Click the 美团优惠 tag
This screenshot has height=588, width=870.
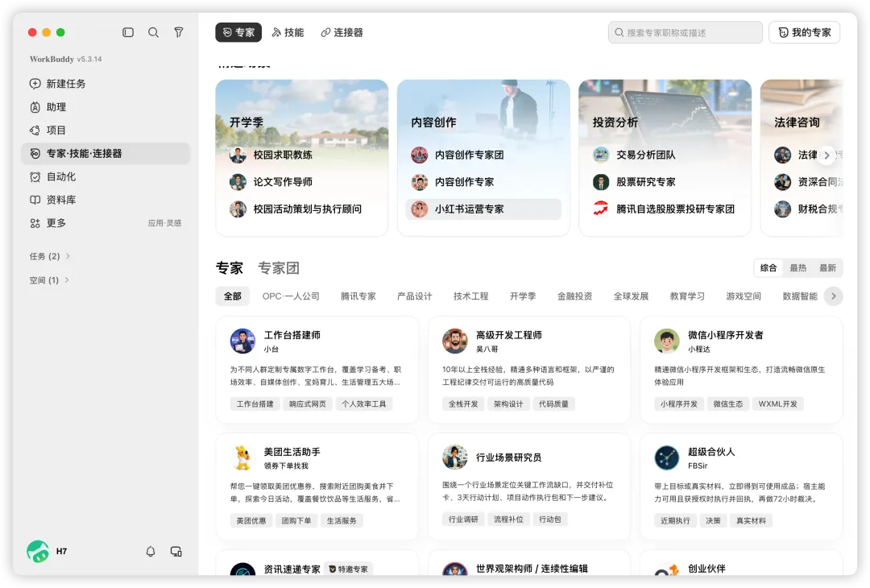(251, 520)
